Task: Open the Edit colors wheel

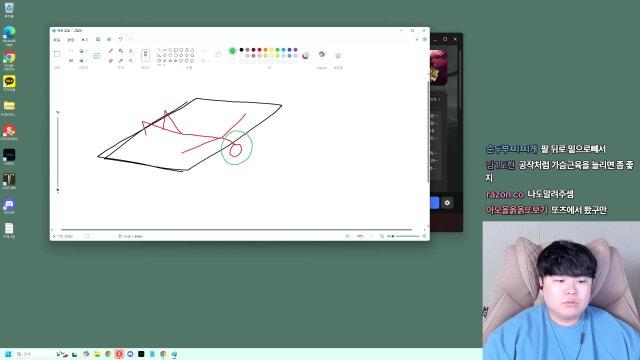Action: click(x=305, y=56)
